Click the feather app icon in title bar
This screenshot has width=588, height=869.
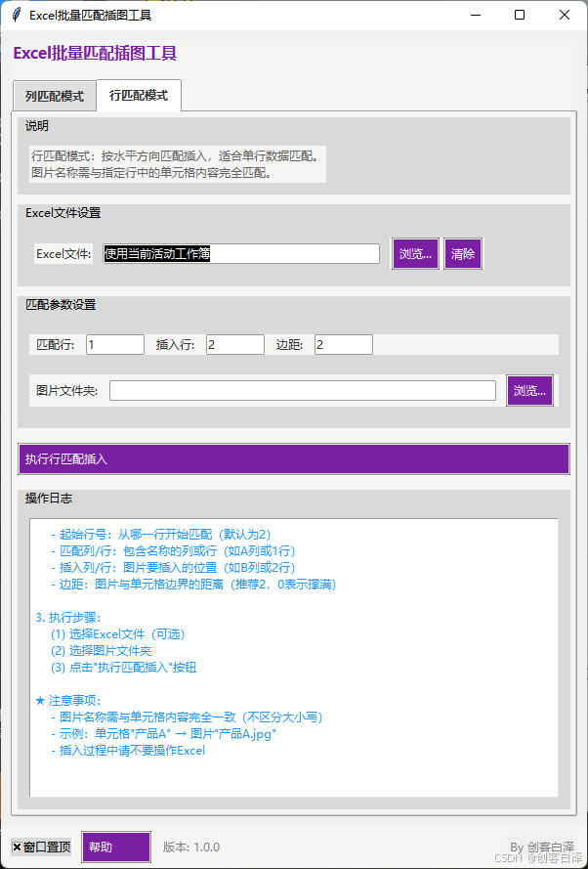pos(18,15)
